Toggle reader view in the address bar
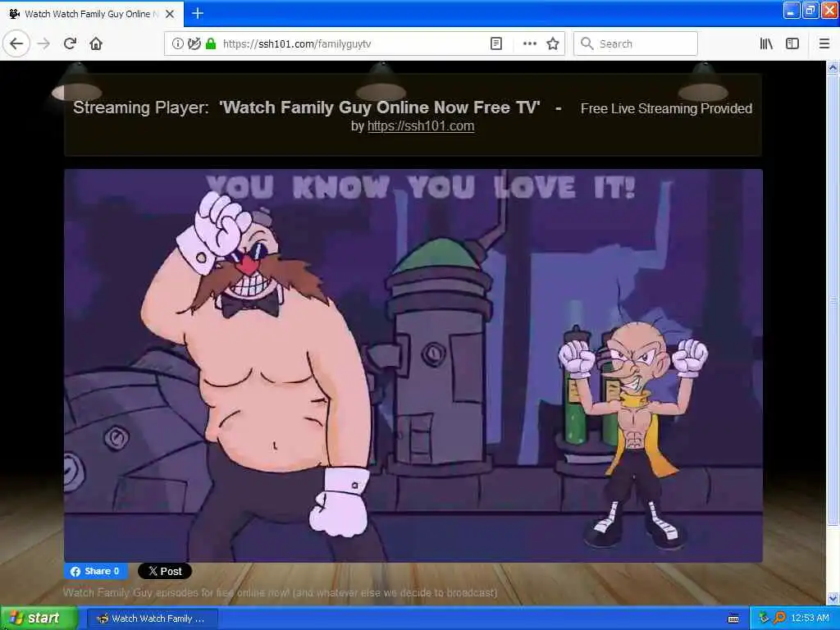 pos(496,44)
